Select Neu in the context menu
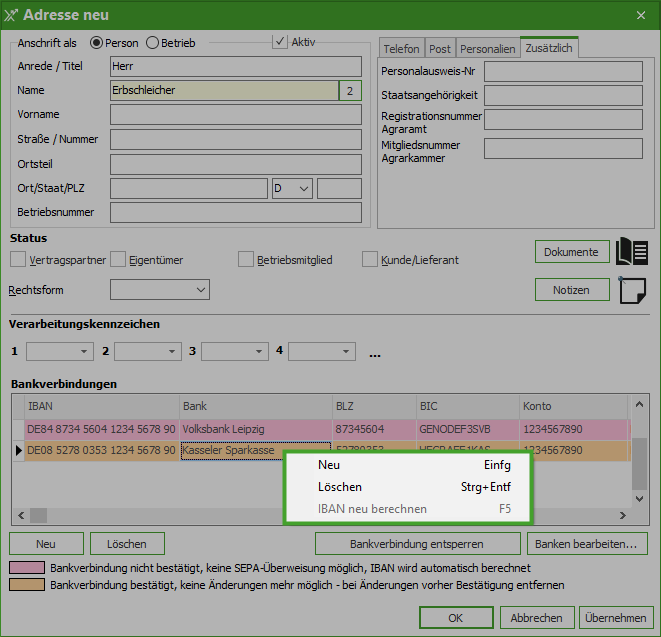 point(329,465)
